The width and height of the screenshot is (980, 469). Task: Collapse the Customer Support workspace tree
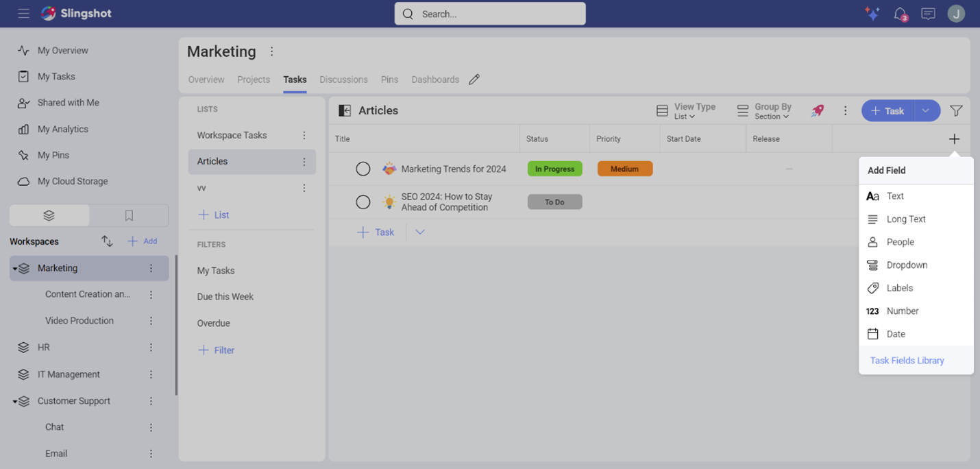[15, 402]
